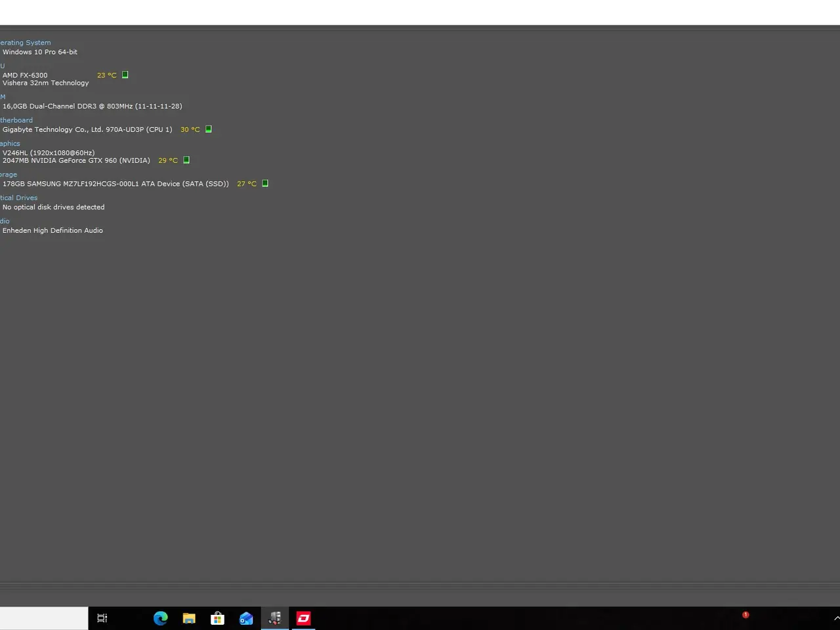Image resolution: width=840 pixels, height=630 pixels.
Task: Click the motherboard temperature value 30 °C
Action: click(x=190, y=130)
